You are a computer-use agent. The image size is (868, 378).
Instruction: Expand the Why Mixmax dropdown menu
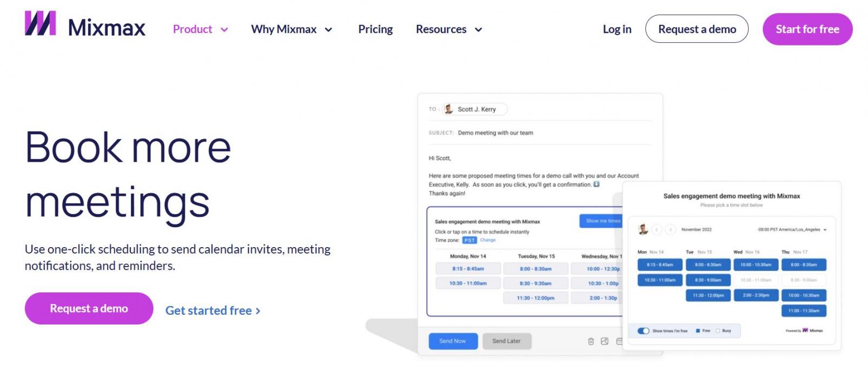click(291, 29)
